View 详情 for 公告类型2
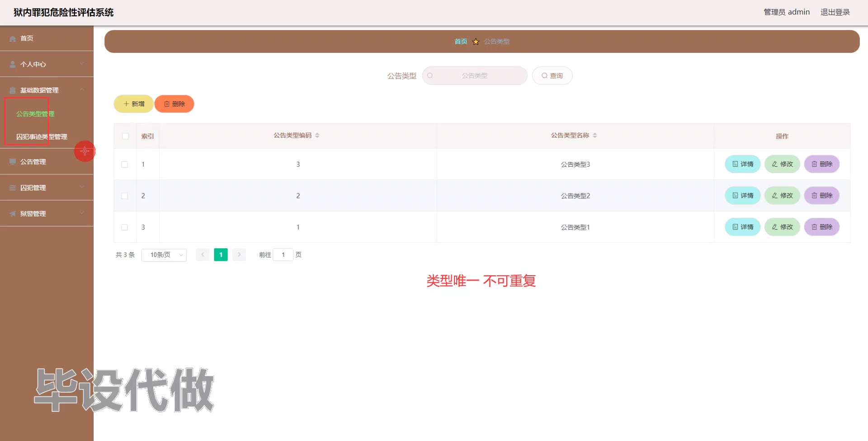Image resolution: width=868 pixels, height=441 pixels. (x=743, y=196)
